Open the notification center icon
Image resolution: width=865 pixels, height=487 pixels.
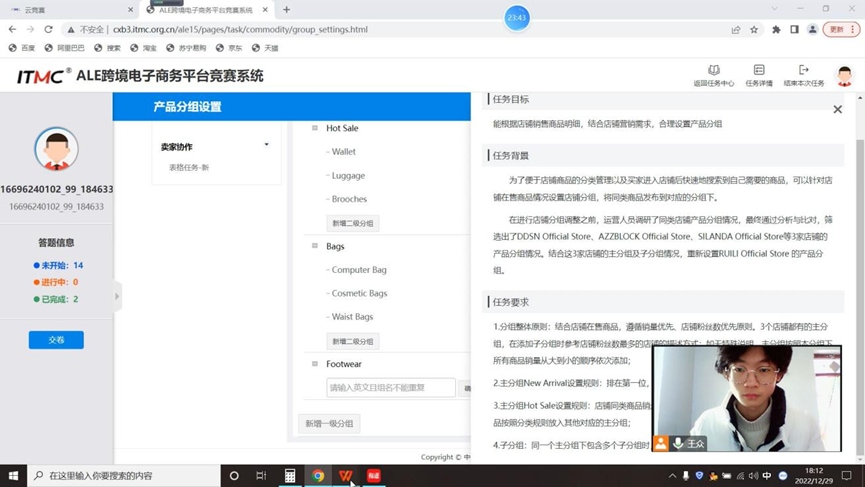pos(847,475)
